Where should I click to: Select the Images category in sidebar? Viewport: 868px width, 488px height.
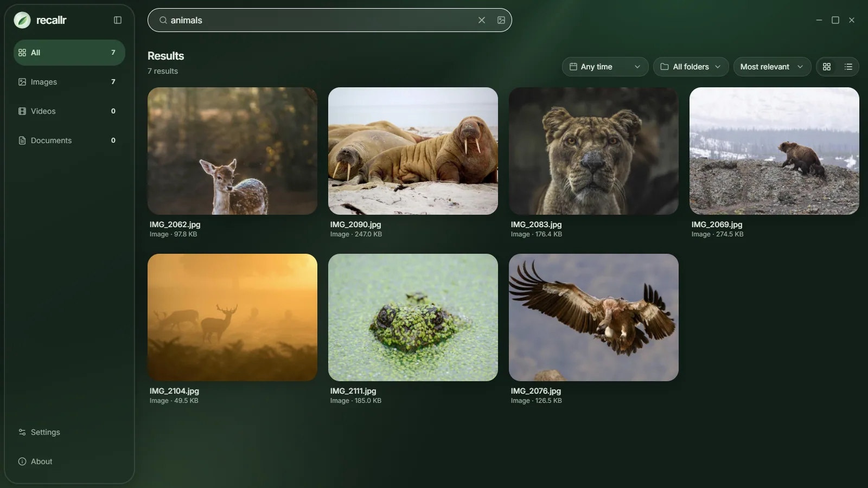(x=69, y=82)
